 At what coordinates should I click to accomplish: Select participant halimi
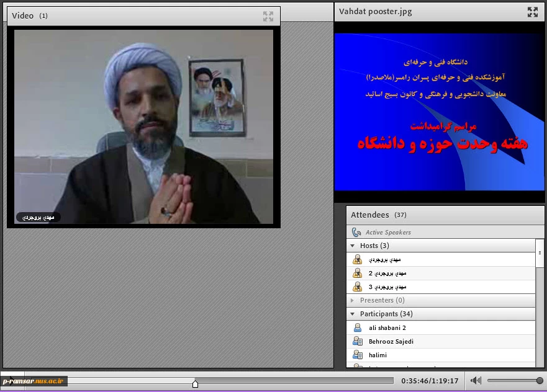point(441,355)
